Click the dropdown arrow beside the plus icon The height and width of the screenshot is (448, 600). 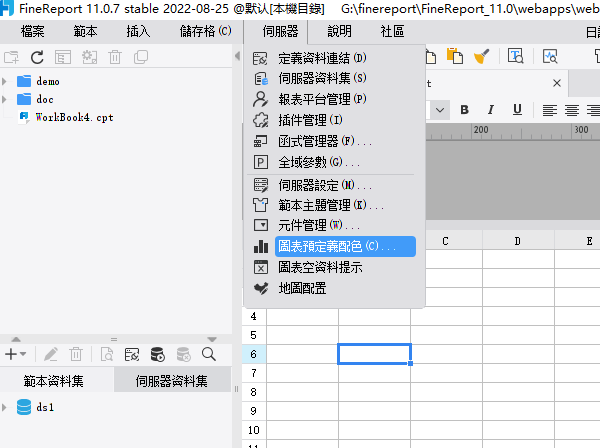pyautogui.click(x=23, y=354)
